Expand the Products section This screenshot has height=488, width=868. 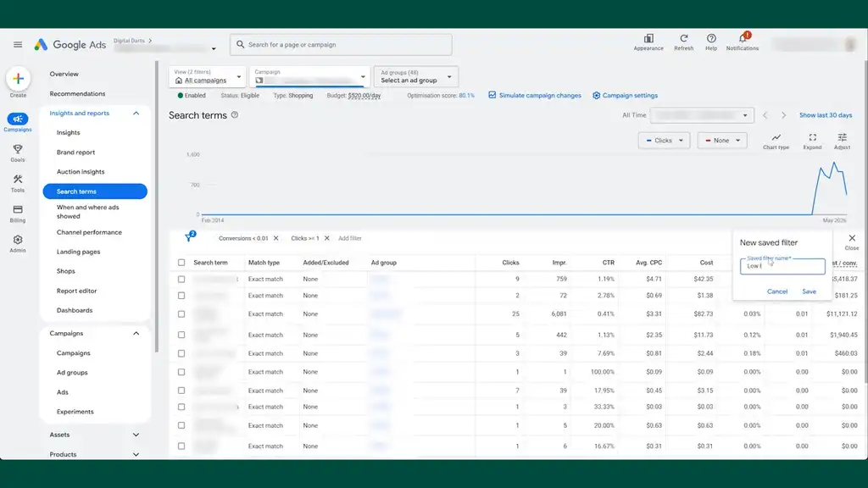136,454
